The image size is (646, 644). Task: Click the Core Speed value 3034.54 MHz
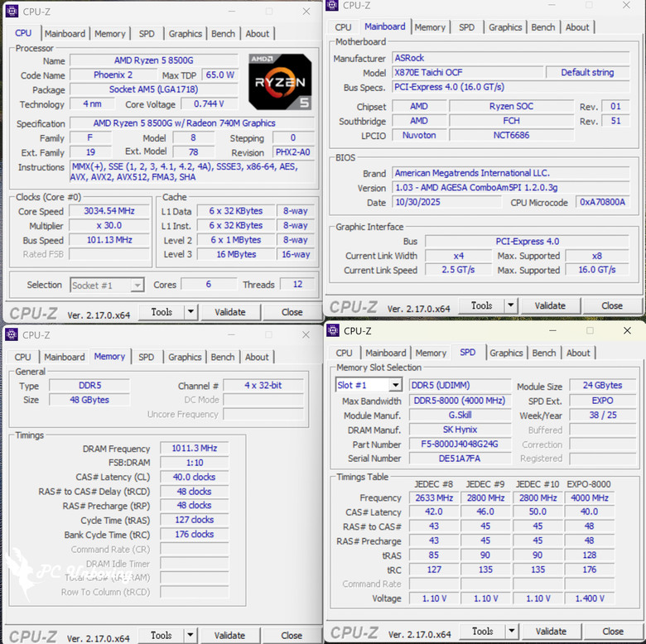tap(109, 211)
